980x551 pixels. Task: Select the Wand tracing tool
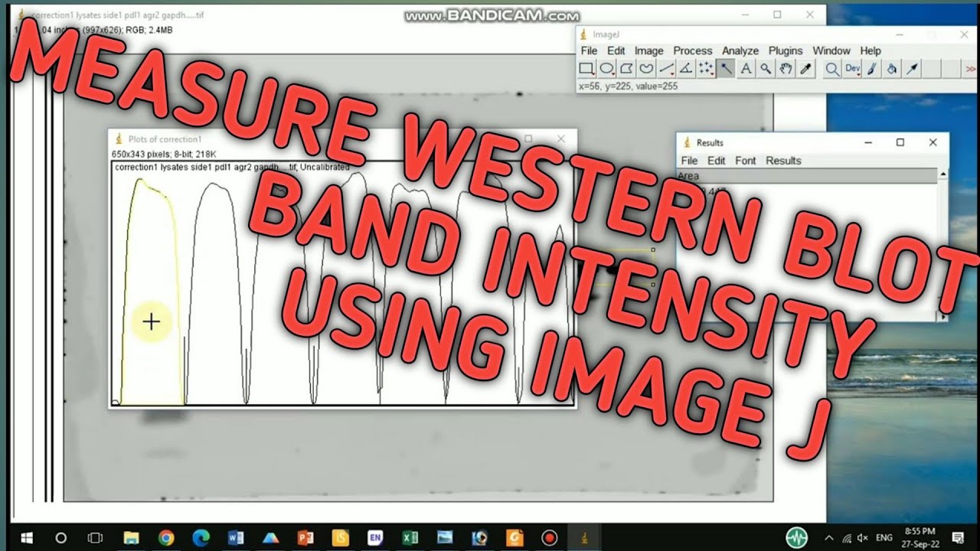tap(726, 69)
